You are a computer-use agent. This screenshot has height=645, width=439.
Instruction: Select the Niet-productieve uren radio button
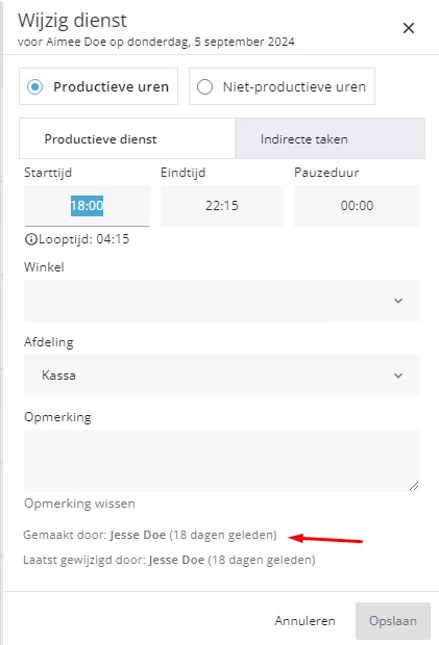(205, 87)
